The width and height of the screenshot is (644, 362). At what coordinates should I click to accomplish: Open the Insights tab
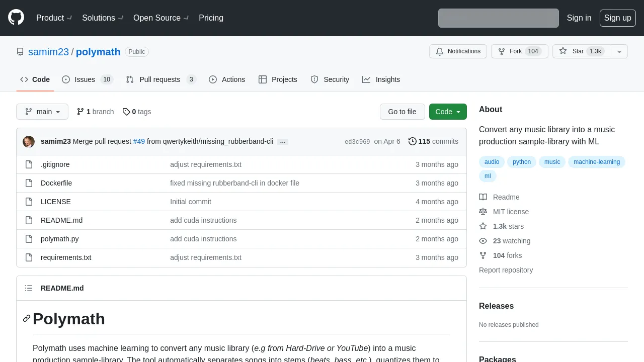pos(381,79)
